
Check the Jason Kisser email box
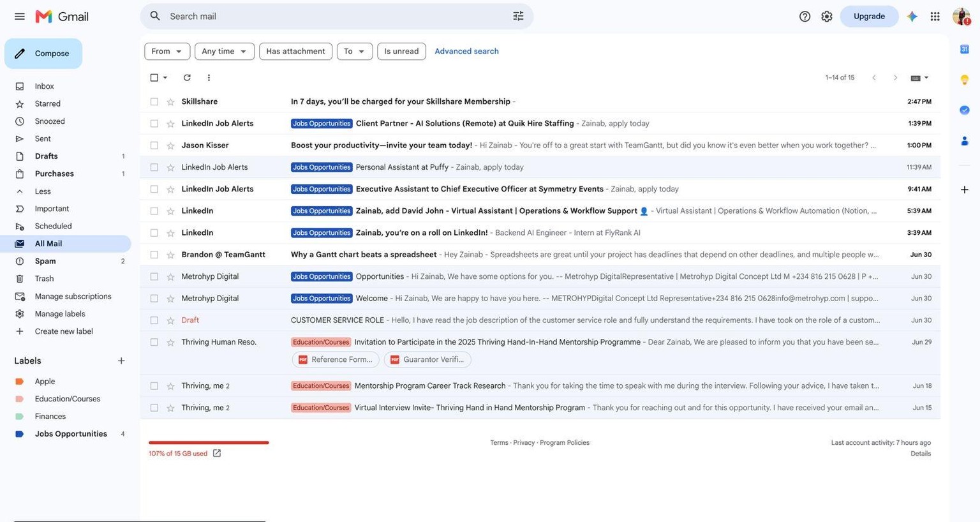pyautogui.click(x=154, y=145)
